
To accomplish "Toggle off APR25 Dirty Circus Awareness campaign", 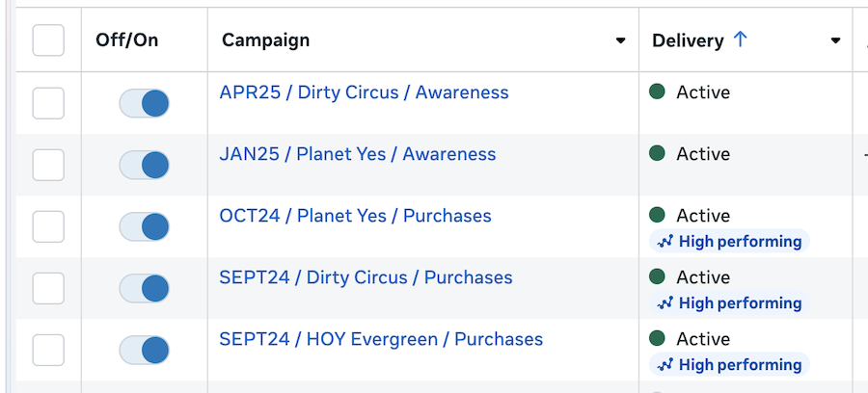I will [x=145, y=104].
